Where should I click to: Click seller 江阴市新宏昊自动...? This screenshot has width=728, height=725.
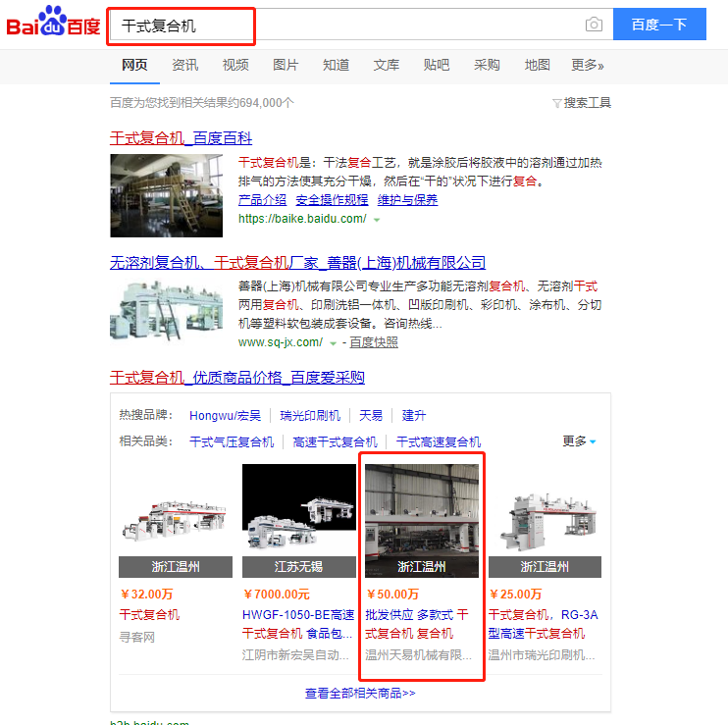point(295,655)
